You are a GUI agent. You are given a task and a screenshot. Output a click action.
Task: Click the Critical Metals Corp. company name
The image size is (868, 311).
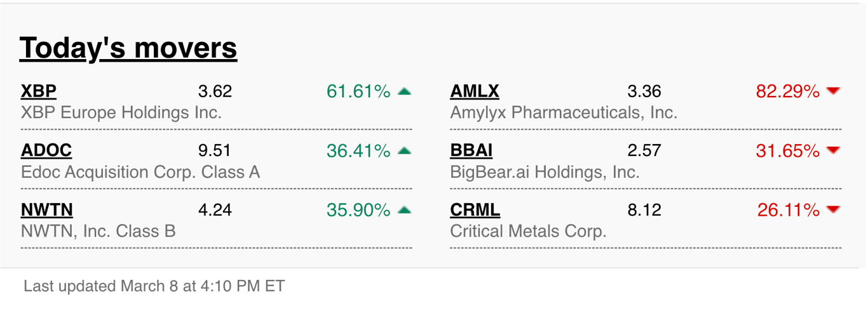coord(528,231)
